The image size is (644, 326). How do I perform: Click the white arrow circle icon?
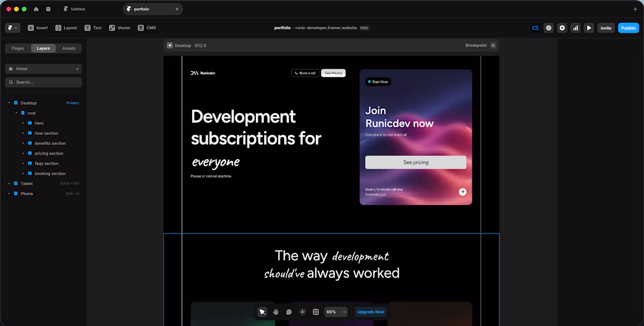463,192
